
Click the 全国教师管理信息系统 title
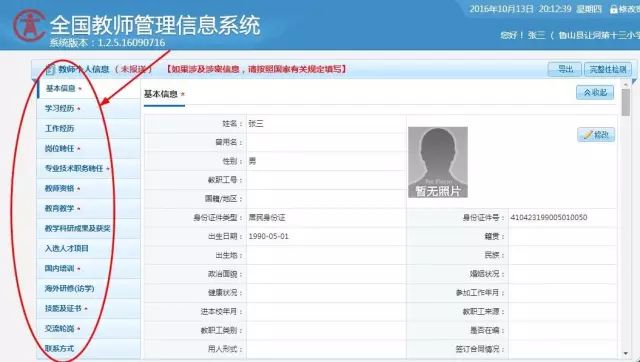155,25
